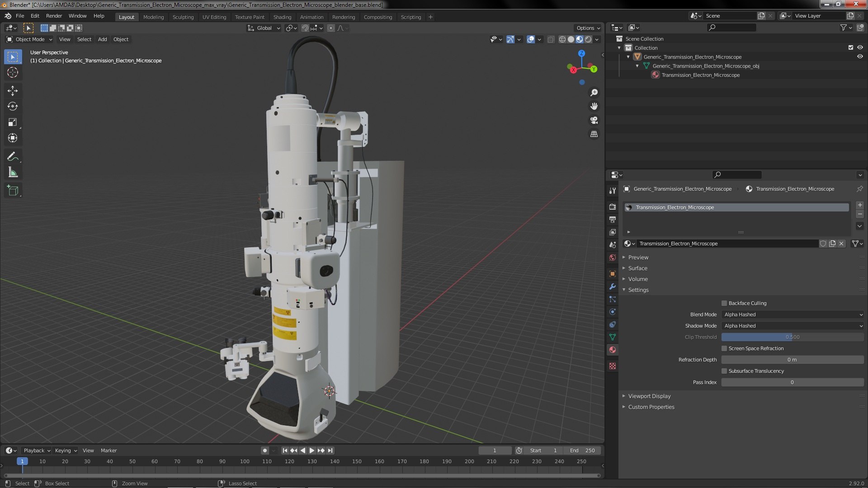Open Global transform orientation dropdown
Image resolution: width=868 pixels, height=488 pixels.
pyautogui.click(x=264, y=28)
